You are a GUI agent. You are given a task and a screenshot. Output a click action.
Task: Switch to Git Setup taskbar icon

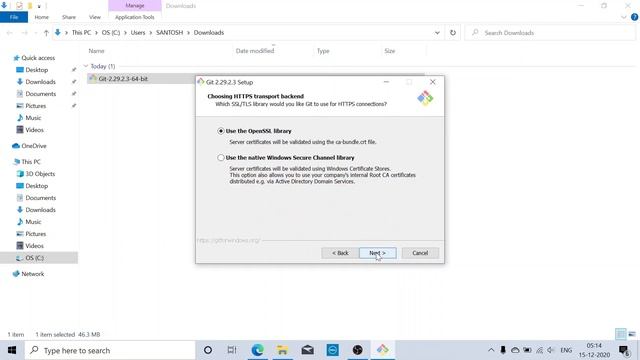coord(382,350)
